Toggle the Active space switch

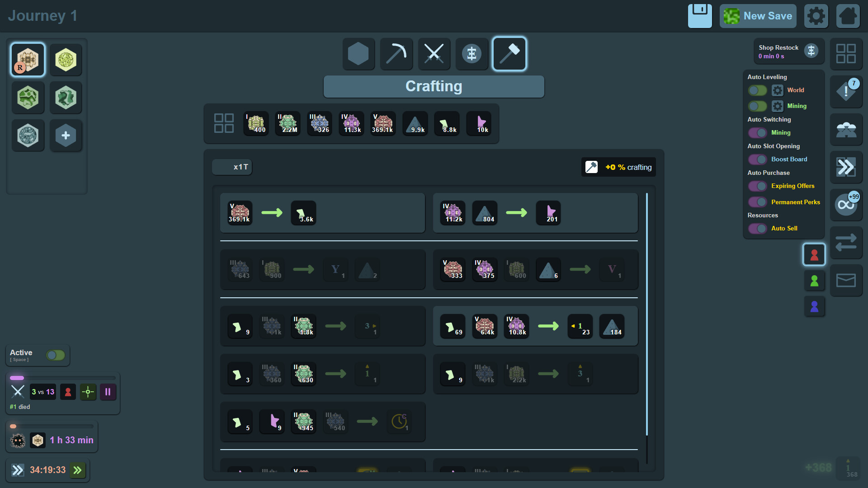click(56, 355)
